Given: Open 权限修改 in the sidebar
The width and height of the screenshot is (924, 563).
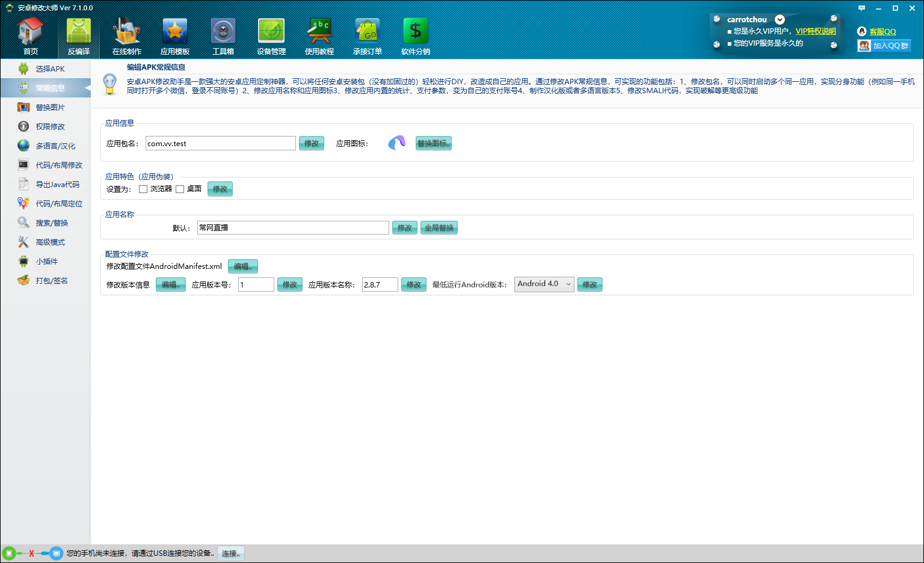Looking at the screenshot, I should [x=50, y=126].
